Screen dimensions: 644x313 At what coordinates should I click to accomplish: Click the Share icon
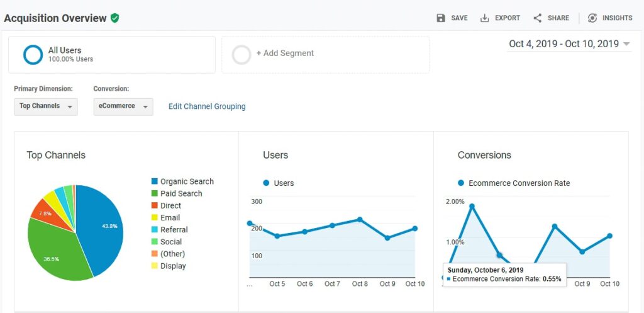pos(538,18)
